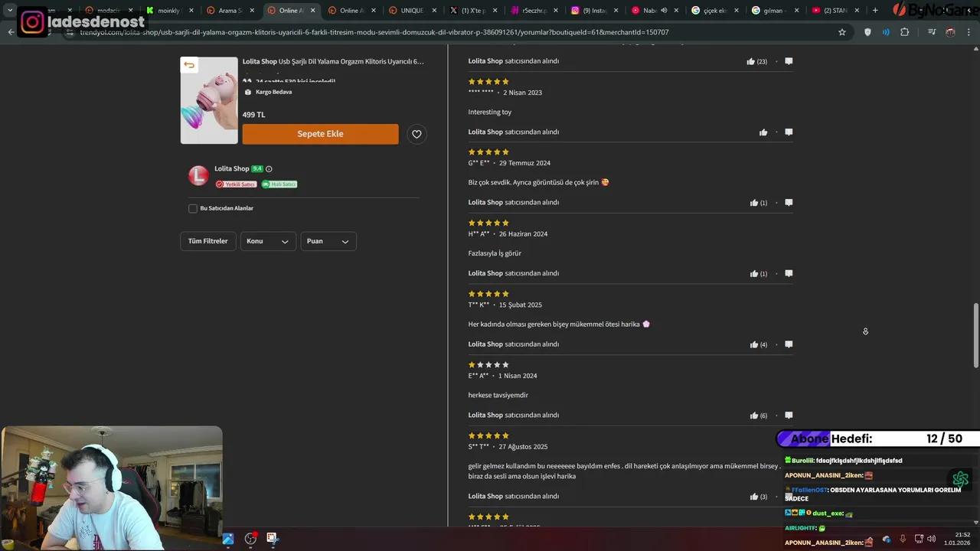Click the Sepete Ekle button
Screen dimensions: 980x551
320,134
